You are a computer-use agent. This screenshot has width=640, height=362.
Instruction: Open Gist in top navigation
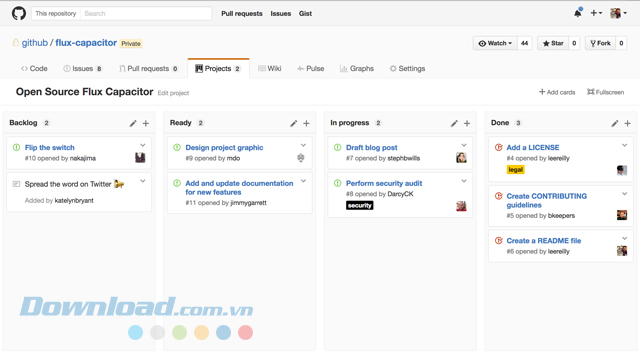click(x=305, y=13)
